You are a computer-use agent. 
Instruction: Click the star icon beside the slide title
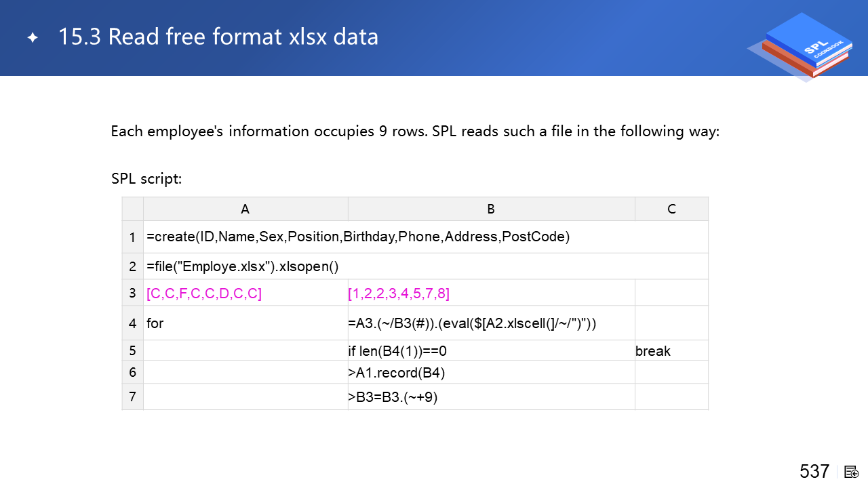coord(33,38)
